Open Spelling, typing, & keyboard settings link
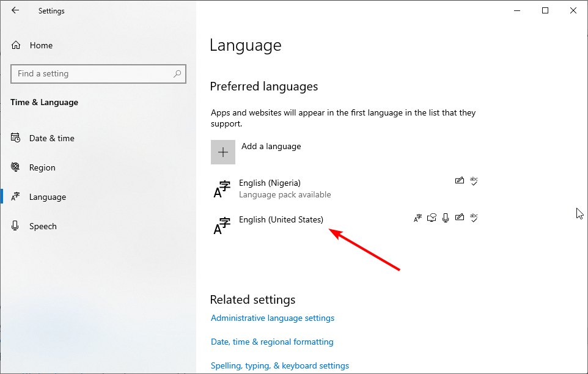This screenshot has height=374, width=588. [280, 366]
